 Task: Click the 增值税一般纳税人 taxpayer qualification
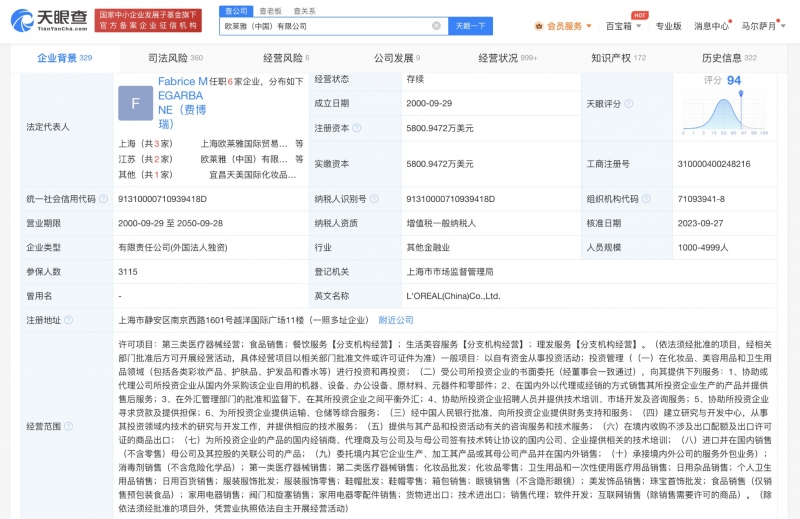pos(441,223)
